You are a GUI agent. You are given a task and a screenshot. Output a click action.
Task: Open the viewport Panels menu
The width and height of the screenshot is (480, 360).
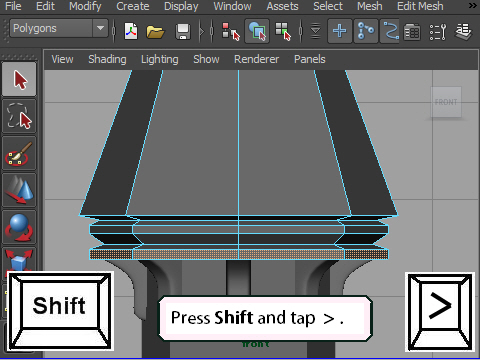tap(309, 59)
